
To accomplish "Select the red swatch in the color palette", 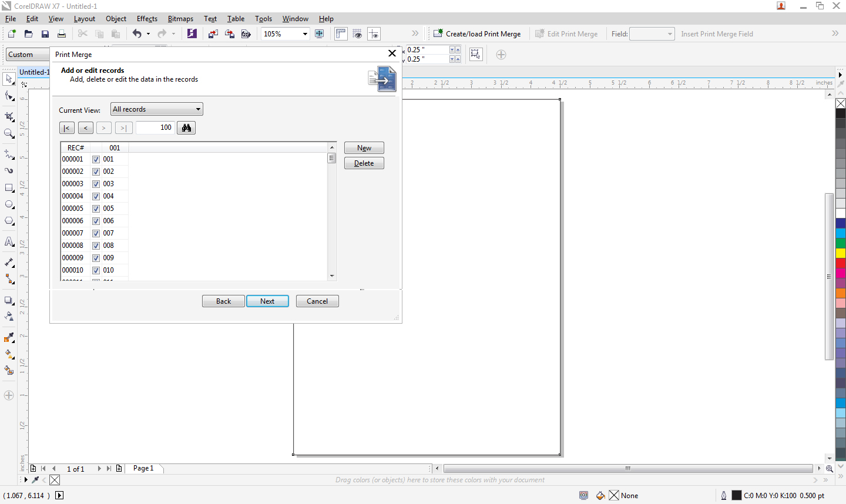I will click(x=840, y=263).
